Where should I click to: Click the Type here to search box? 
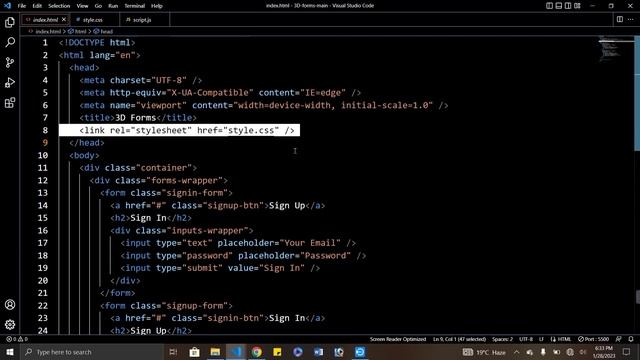(x=92, y=352)
